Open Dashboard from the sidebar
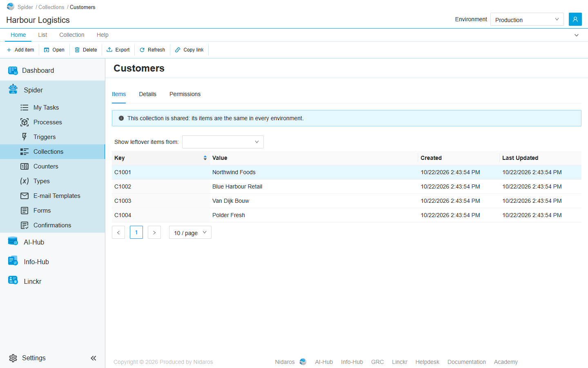The width and height of the screenshot is (588, 368). click(52, 71)
